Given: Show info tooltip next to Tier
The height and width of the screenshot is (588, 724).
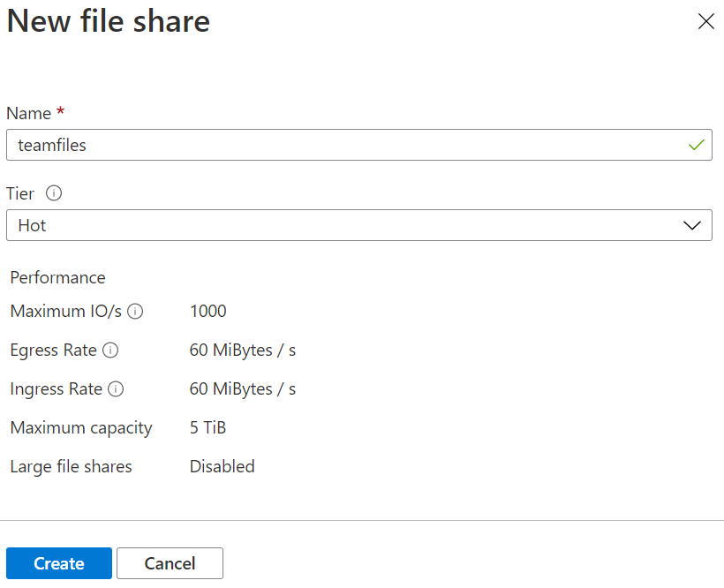Looking at the screenshot, I should 53,193.
